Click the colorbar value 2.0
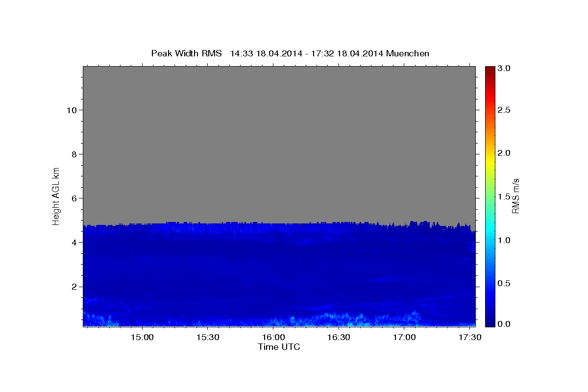Screen dimensions: 588x392 pyautogui.click(x=505, y=153)
